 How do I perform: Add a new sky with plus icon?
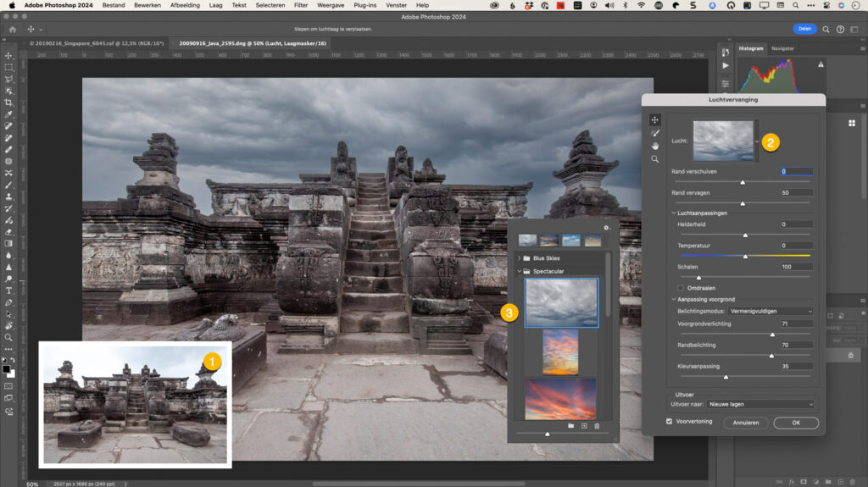[584, 425]
